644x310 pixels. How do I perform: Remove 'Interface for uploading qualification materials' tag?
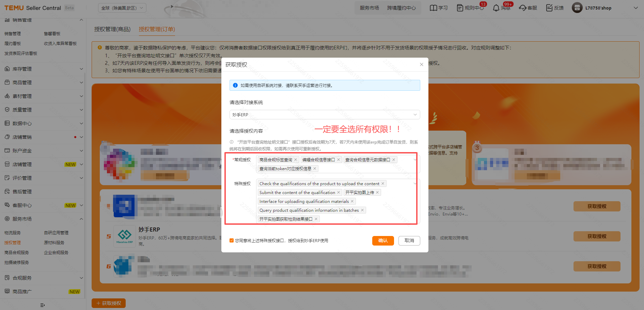click(x=352, y=201)
